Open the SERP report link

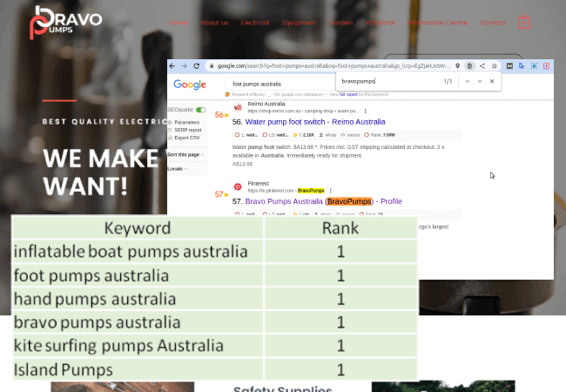(x=188, y=130)
